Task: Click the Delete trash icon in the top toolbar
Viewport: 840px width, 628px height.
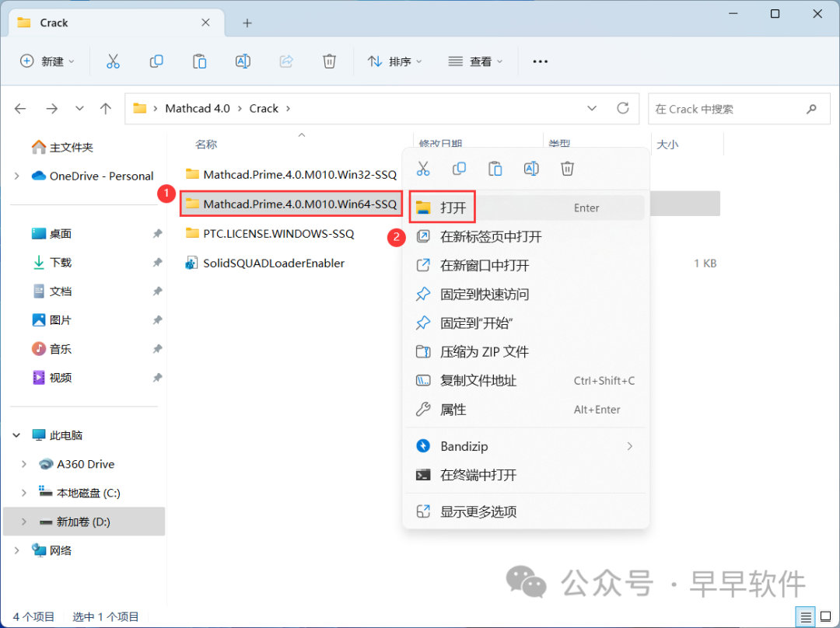Action: (330, 61)
